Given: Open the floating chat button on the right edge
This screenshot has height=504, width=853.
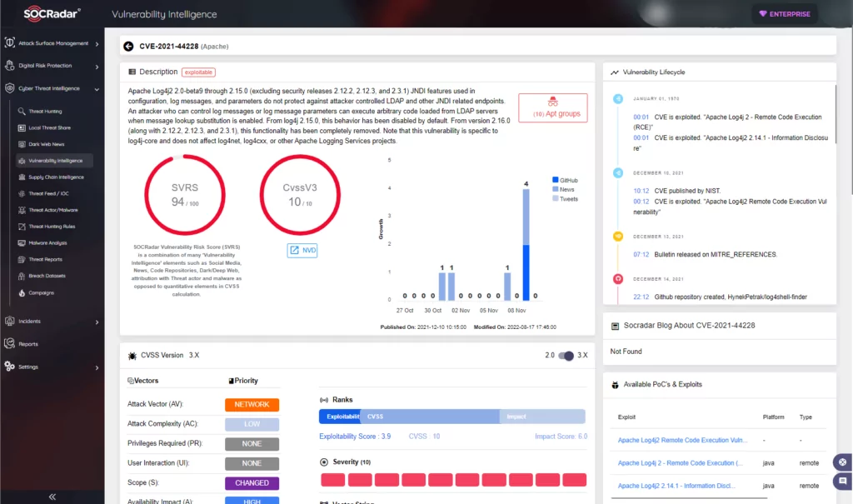Looking at the screenshot, I should pos(843,482).
